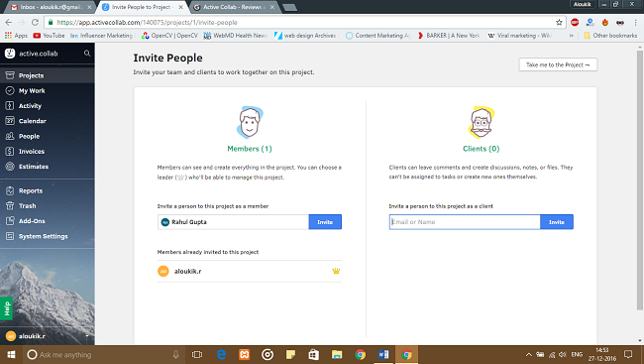The image size is (644, 364).
Task: Focus the client Email or Name field
Action: (x=465, y=222)
